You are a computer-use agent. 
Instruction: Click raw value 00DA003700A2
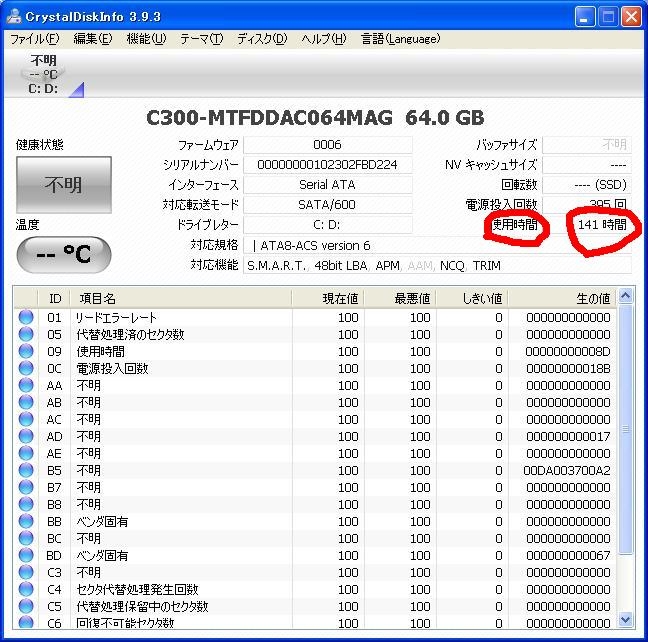click(567, 470)
